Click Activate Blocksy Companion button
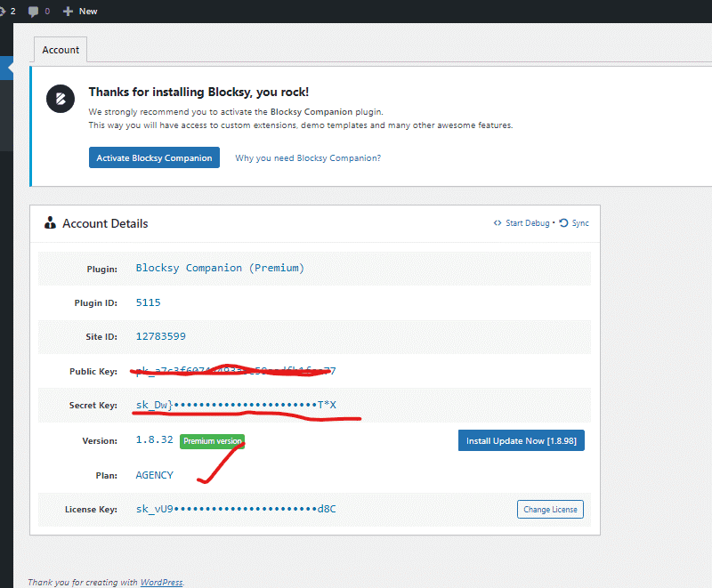 coord(154,157)
